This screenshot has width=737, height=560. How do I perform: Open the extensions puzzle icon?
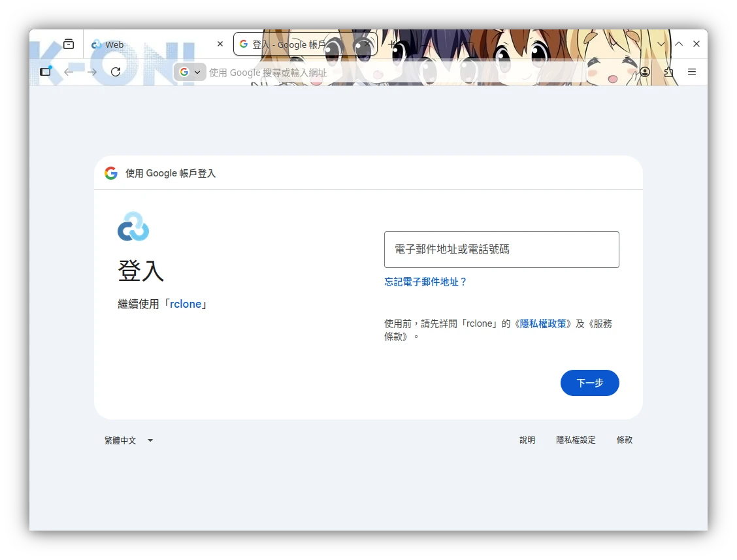[668, 72]
